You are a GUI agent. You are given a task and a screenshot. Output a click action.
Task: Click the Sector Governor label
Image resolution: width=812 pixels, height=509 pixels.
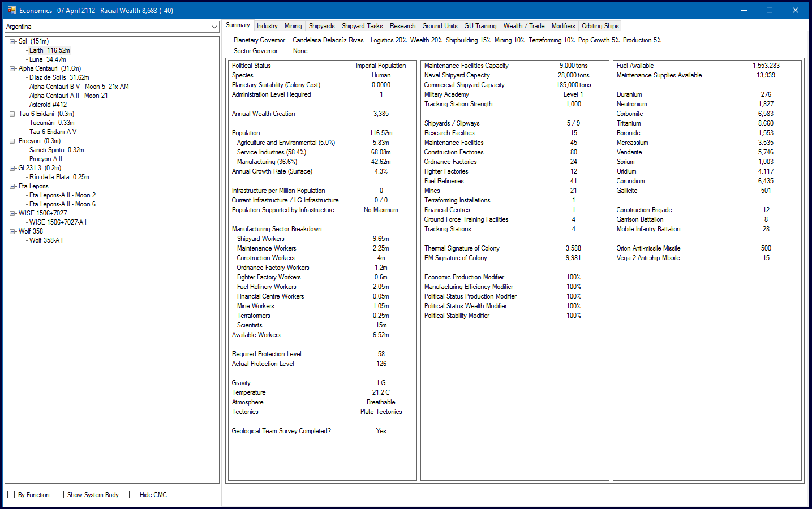click(256, 51)
